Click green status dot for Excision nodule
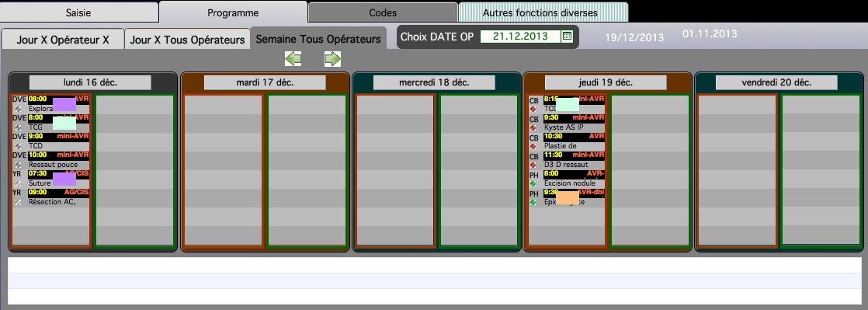868x310 pixels. coord(533,183)
